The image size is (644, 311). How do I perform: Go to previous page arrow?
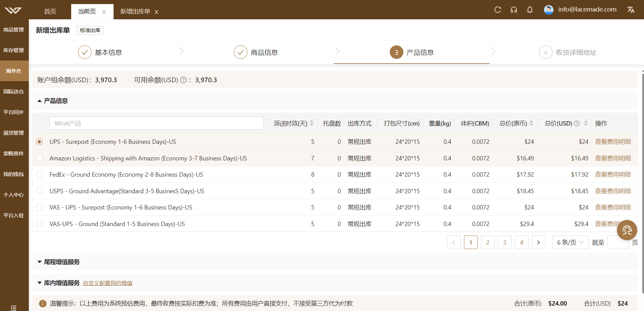pos(454,242)
